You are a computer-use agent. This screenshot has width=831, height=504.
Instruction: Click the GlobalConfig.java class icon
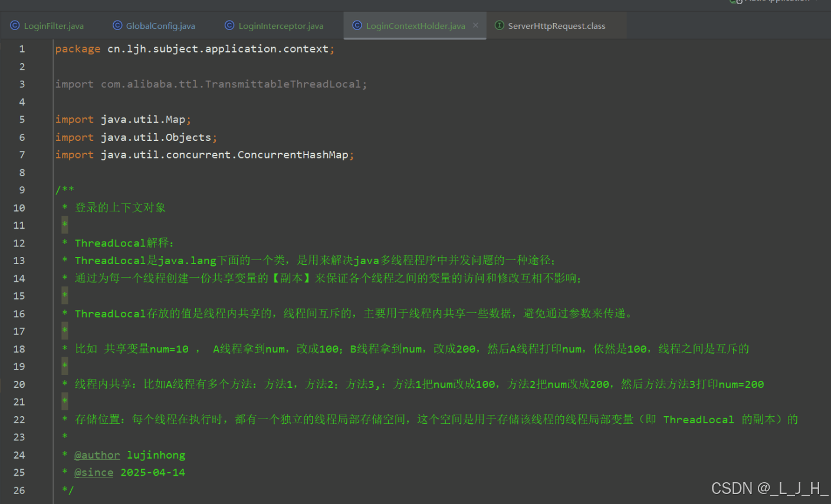(x=117, y=26)
